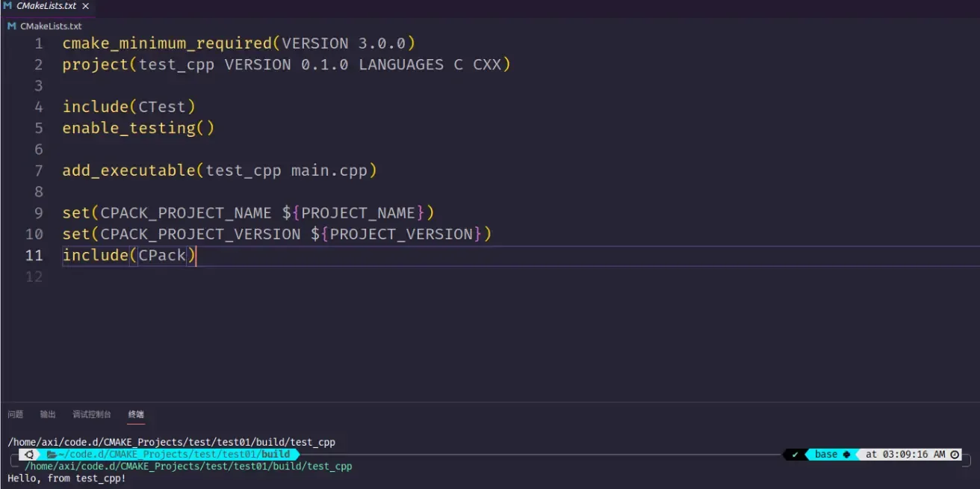Click the gear icon in the terminal prompt
980x489 pixels.
coord(29,455)
